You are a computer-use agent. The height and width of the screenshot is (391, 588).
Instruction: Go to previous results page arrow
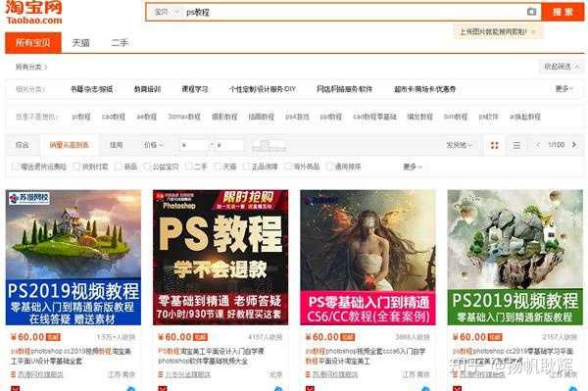[538, 145]
